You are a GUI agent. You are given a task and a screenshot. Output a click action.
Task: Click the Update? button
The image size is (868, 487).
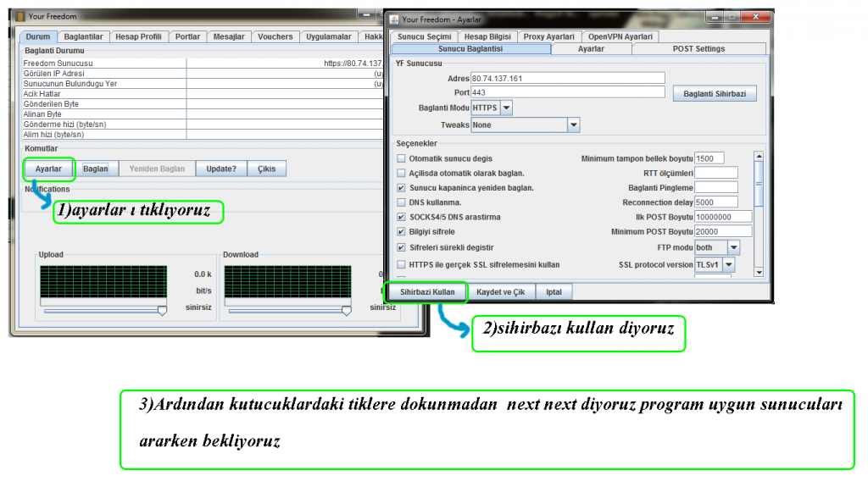point(221,169)
